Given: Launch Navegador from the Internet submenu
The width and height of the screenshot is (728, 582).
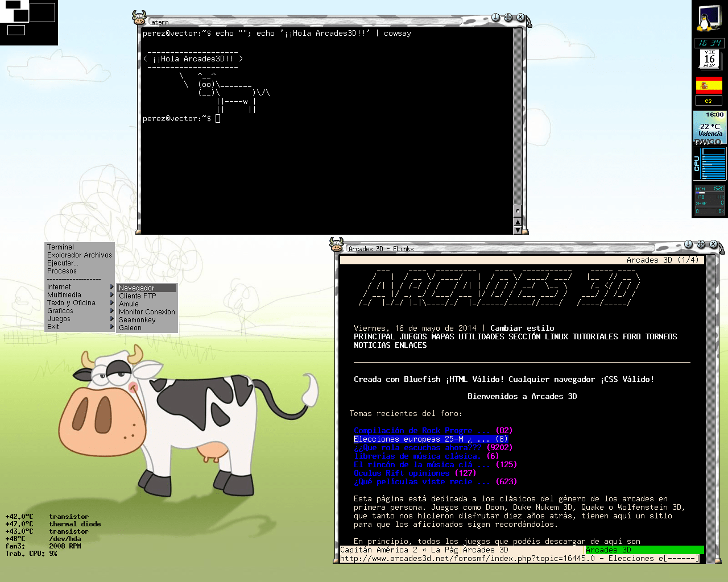Looking at the screenshot, I should coord(147,288).
